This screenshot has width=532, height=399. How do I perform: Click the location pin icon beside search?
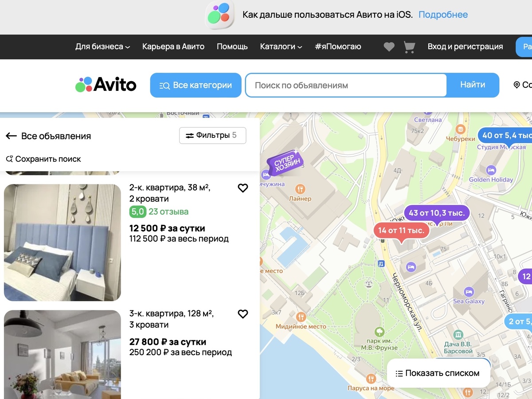(516, 85)
